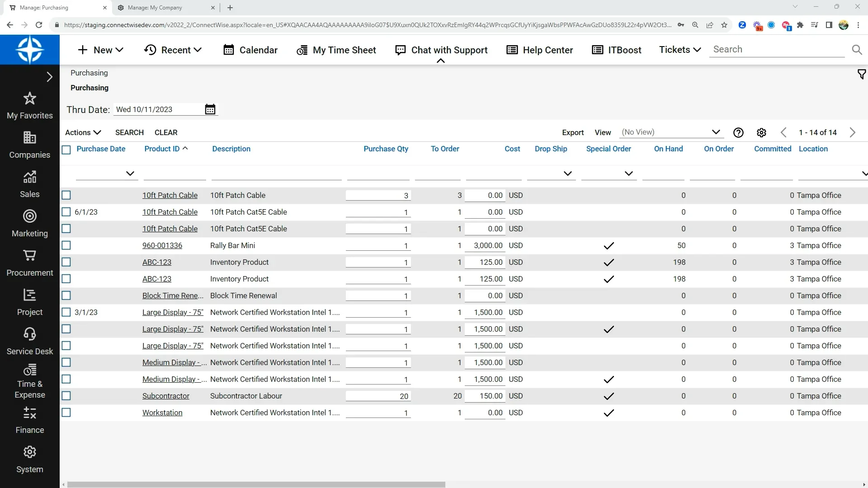The image size is (868, 488).
Task: Open My Time Sheet
Action: coord(336,50)
